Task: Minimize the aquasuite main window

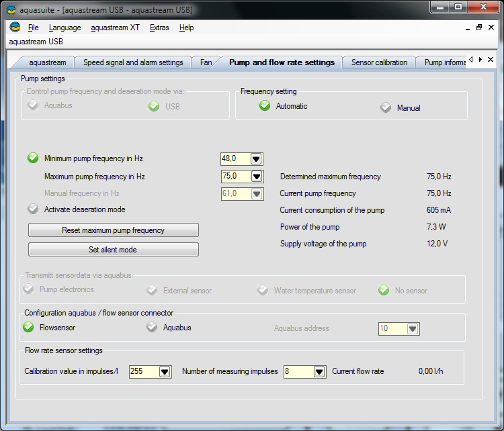Action: click(439, 7)
